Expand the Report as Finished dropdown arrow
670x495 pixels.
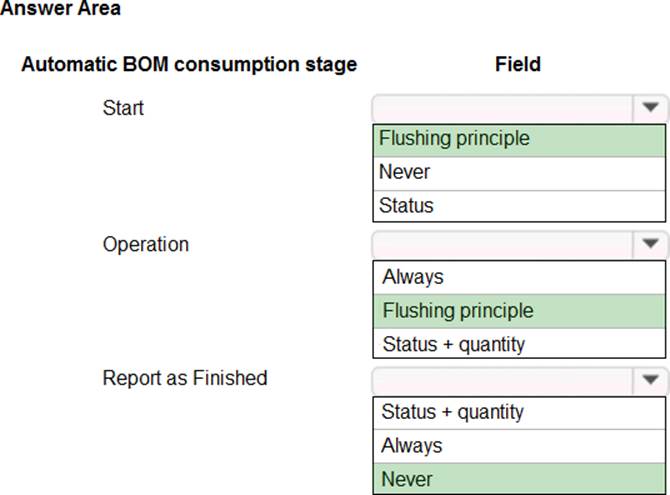[x=650, y=380]
